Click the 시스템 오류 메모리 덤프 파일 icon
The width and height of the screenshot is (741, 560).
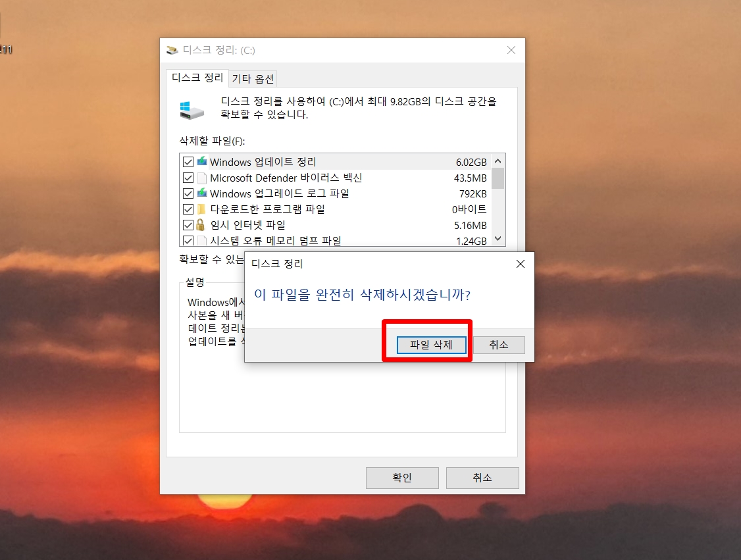[x=202, y=241]
